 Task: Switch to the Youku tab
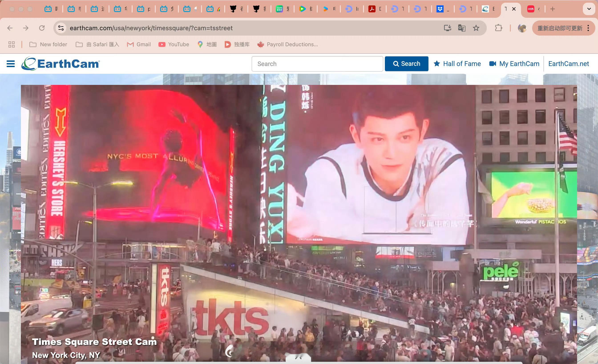pyautogui.click(x=329, y=9)
